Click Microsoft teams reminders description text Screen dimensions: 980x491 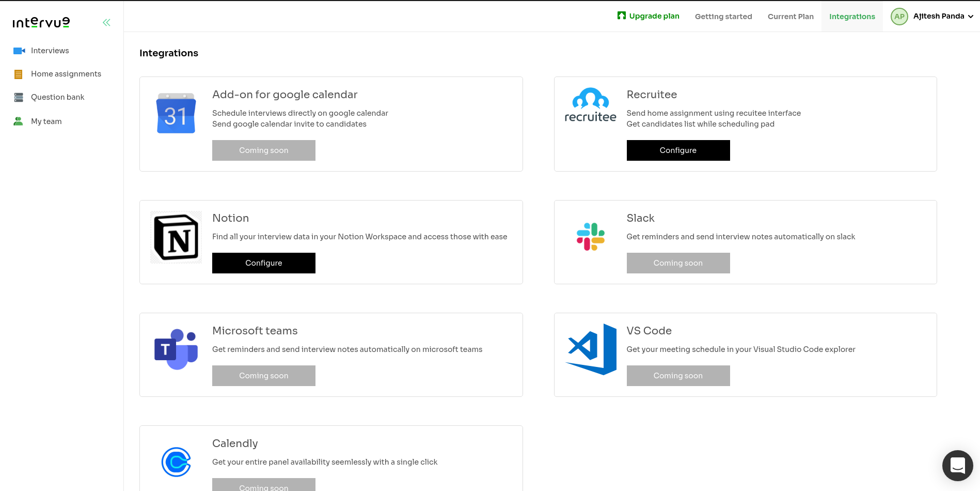pyautogui.click(x=347, y=349)
